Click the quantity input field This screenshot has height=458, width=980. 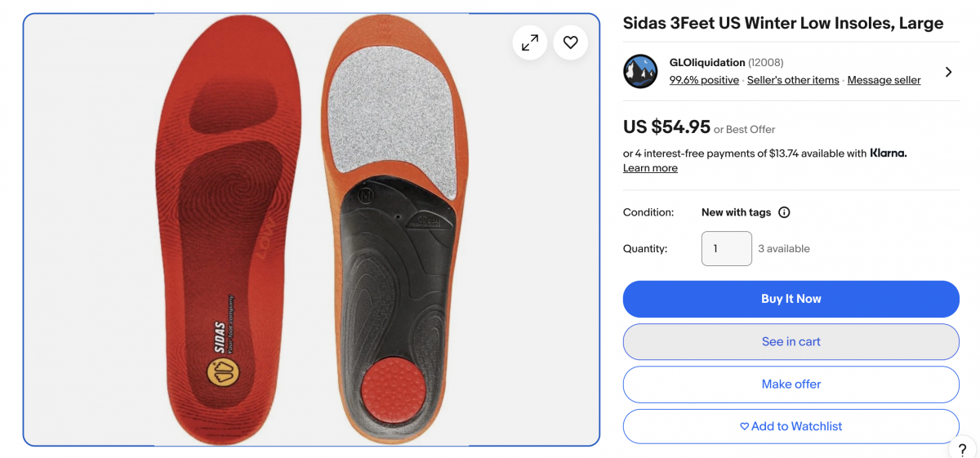click(727, 249)
